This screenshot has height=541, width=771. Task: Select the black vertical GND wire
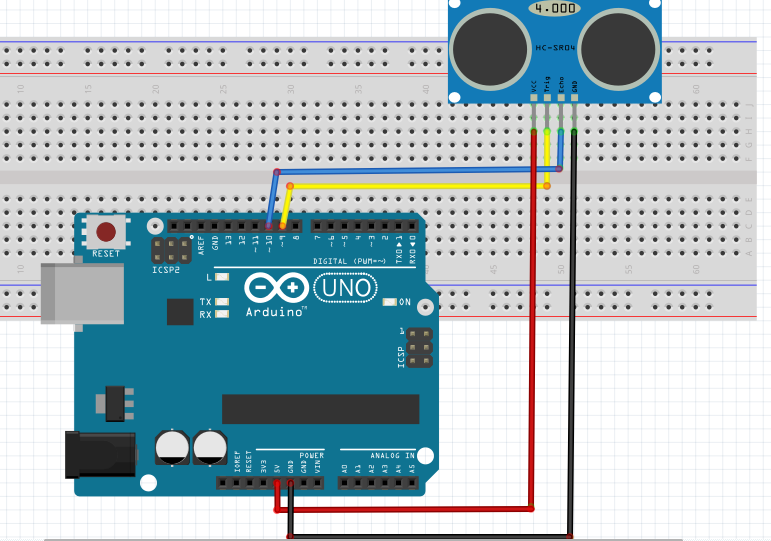[x=571, y=350]
